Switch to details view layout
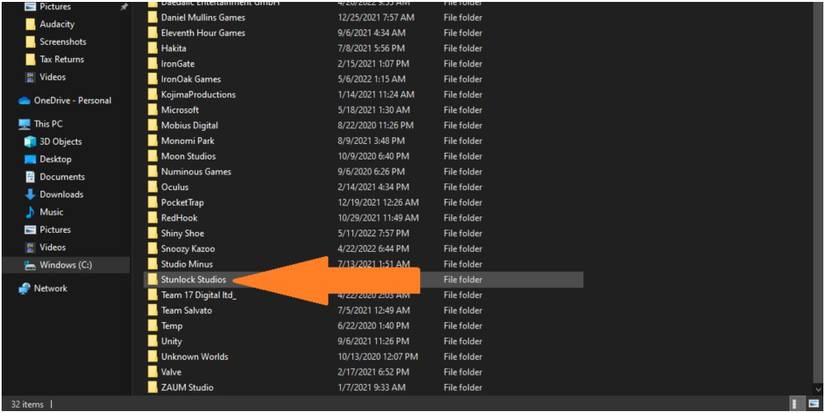The width and height of the screenshot is (825, 413). (797, 403)
